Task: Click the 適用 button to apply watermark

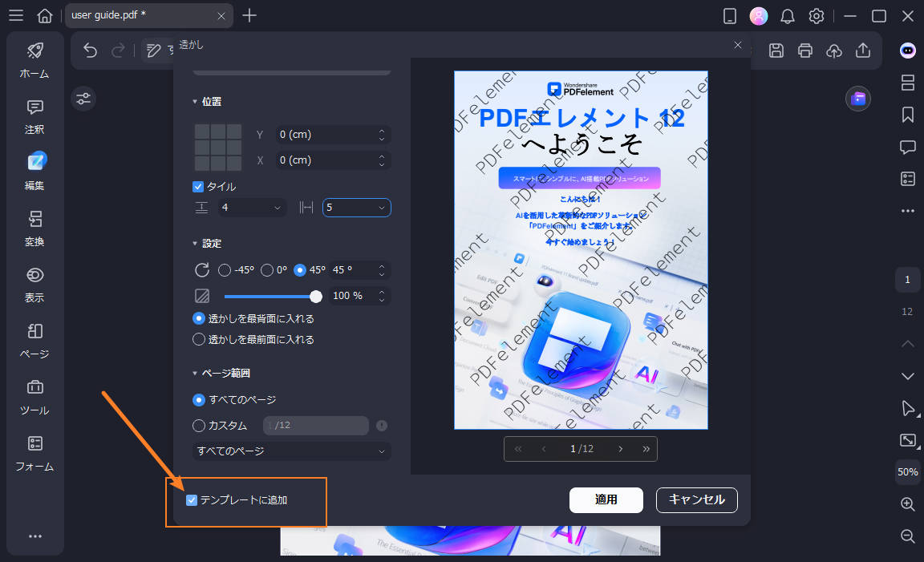Action: (x=606, y=500)
